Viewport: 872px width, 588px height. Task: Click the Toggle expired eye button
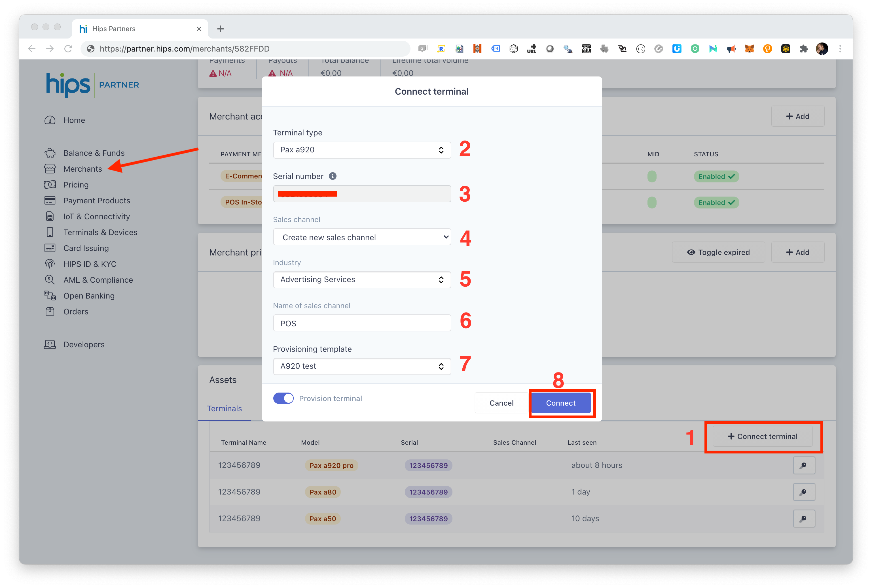[x=718, y=252]
